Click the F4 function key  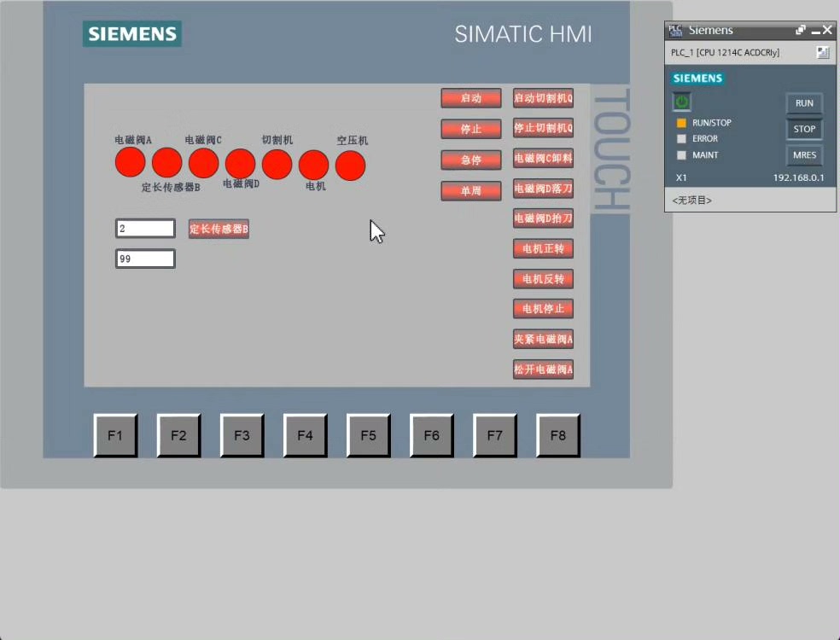[306, 435]
